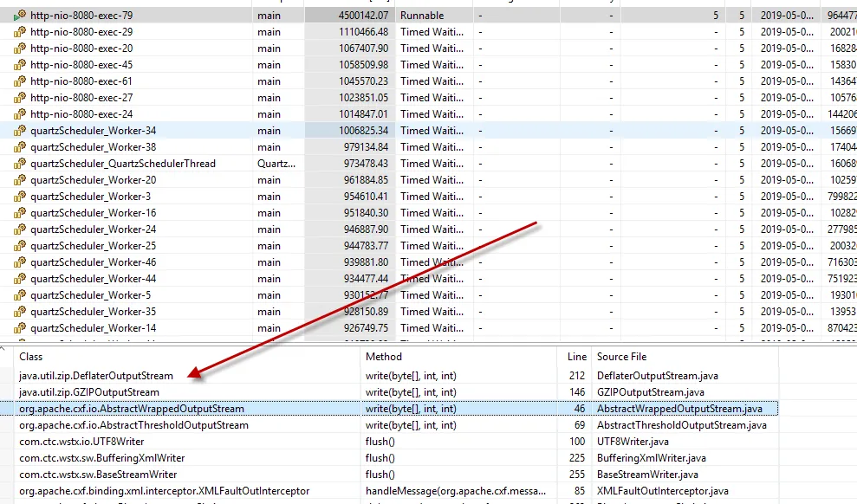Screen dimensions: 857x504
Task: Click DeflaterOutputStream.java source file cell
Action: pos(658,376)
